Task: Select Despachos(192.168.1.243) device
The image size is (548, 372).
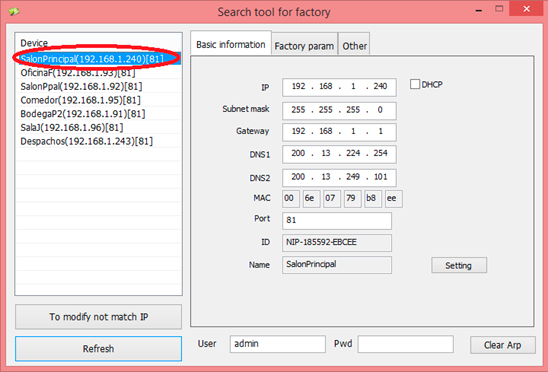Action: click(99, 141)
